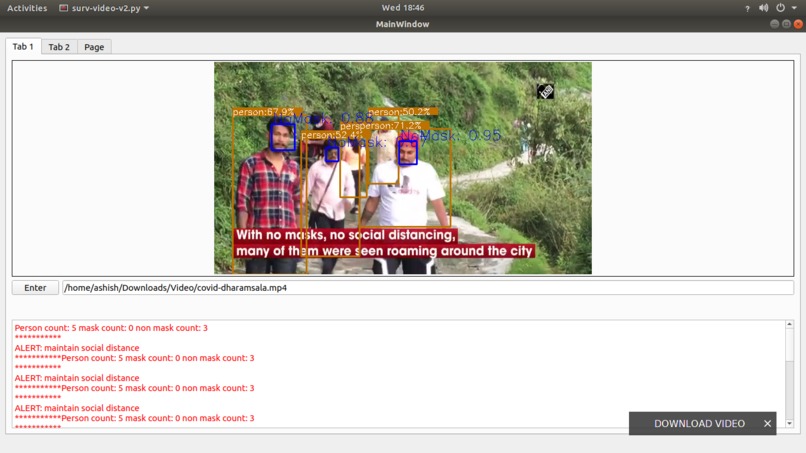Open the volume speaker icon
Image resolution: width=806 pixels, height=453 pixels.
click(763, 8)
